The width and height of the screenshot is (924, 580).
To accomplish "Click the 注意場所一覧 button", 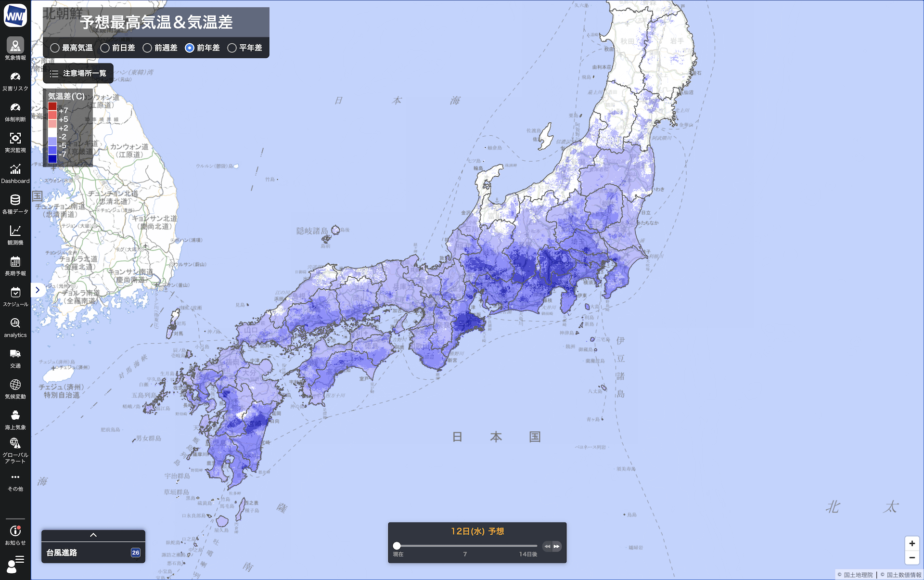I will (78, 73).
